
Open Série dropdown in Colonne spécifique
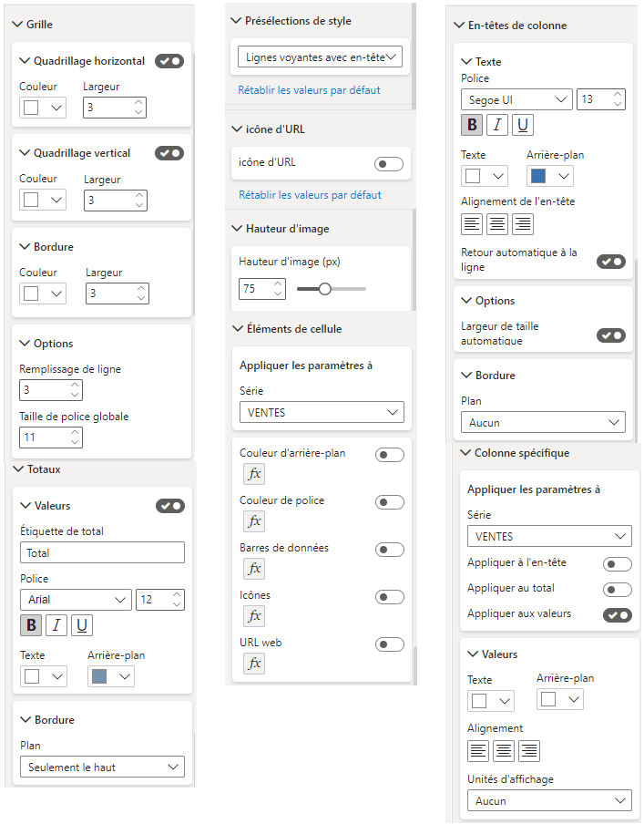click(x=549, y=536)
